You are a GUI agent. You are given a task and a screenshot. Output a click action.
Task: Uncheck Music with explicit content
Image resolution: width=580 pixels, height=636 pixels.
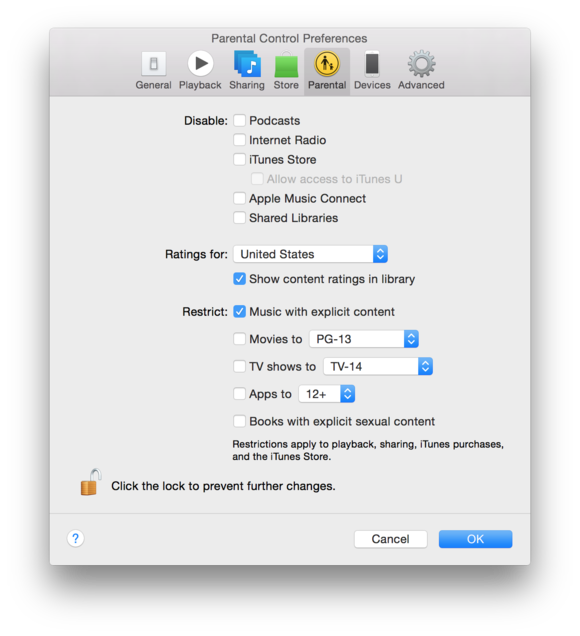(239, 312)
